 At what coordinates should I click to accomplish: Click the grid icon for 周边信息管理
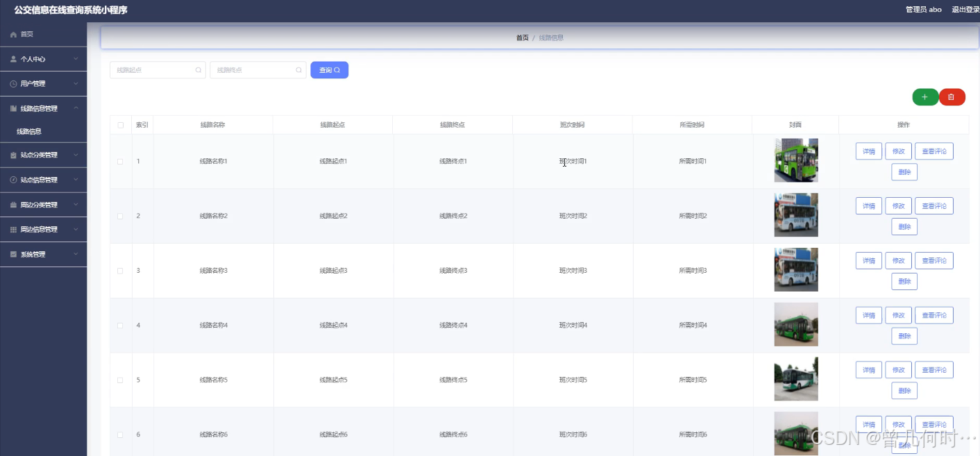13,230
